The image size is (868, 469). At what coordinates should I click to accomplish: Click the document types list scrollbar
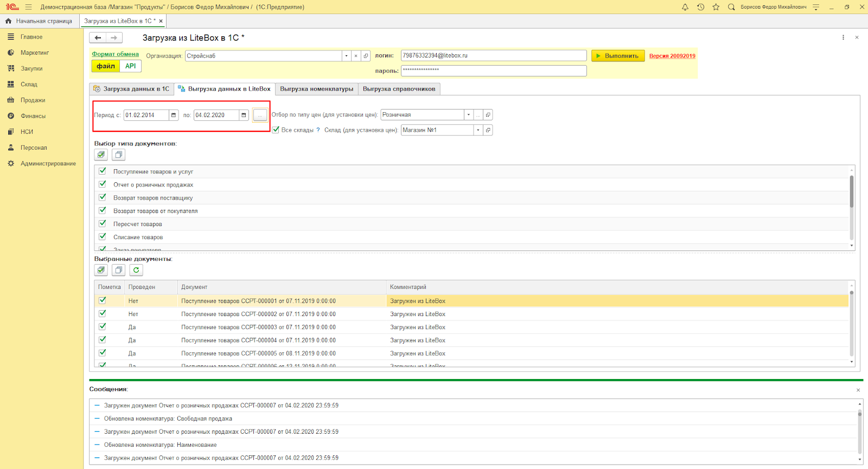point(852,191)
